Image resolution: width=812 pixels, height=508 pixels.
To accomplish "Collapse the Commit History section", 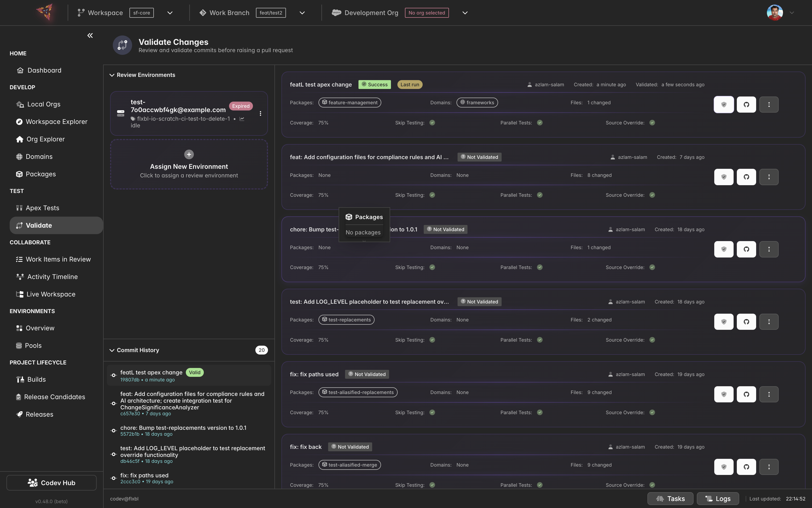I will click(112, 350).
